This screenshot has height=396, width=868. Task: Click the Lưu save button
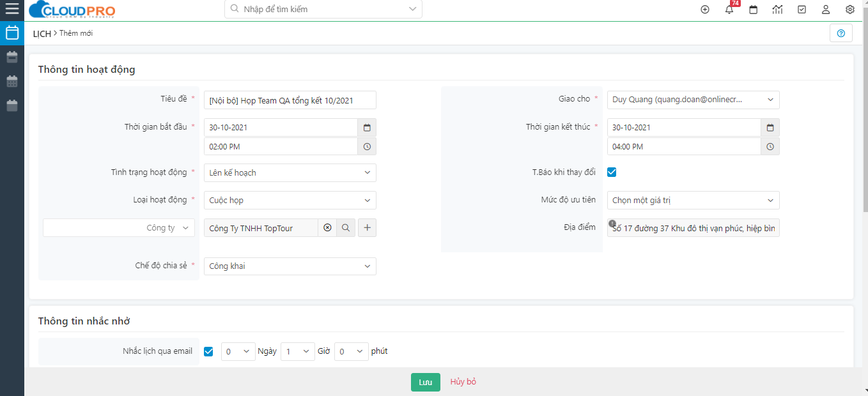(425, 383)
